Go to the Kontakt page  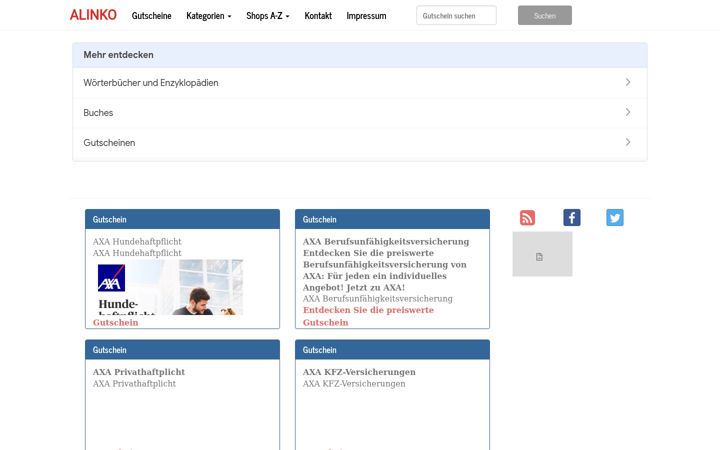click(x=318, y=16)
